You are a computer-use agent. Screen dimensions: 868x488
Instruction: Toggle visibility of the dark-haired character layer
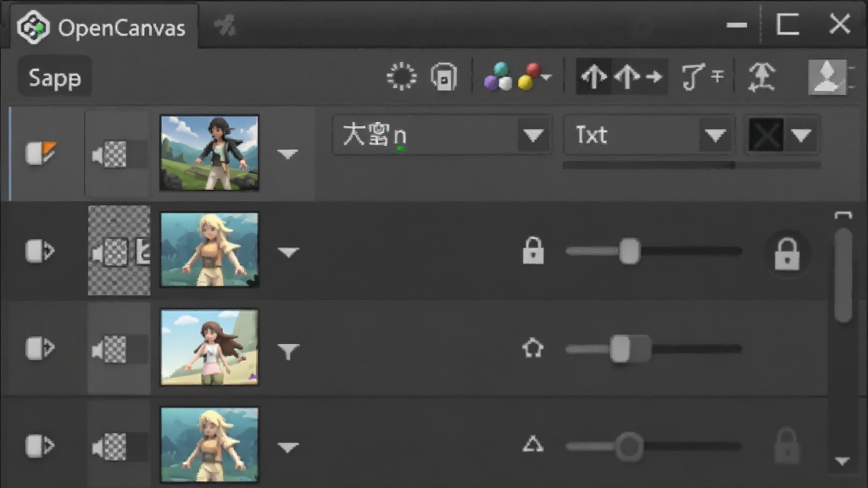(41, 153)
